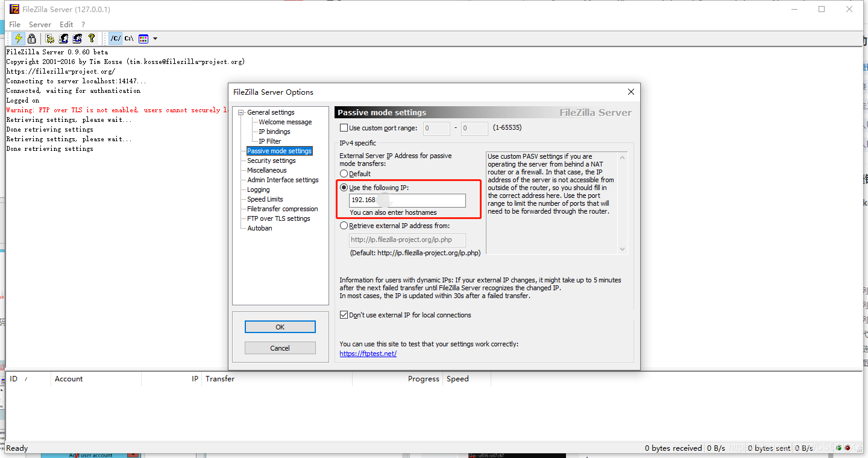This screenshot has width=868, height=458.
Task: Select Retrieve external IP address from option
Action: point(344,226)
